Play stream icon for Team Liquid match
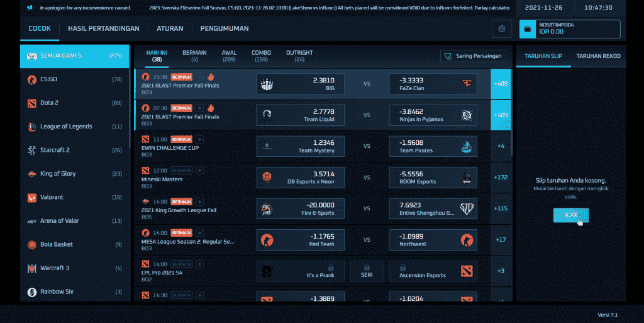This screenshot has width=644, height=323. [199, 108]
